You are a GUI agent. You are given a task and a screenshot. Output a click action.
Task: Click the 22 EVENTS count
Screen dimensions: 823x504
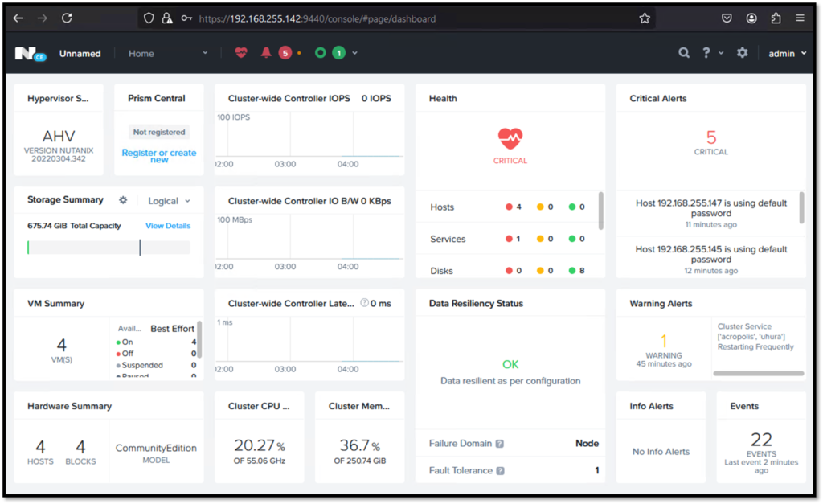(761, 445)
